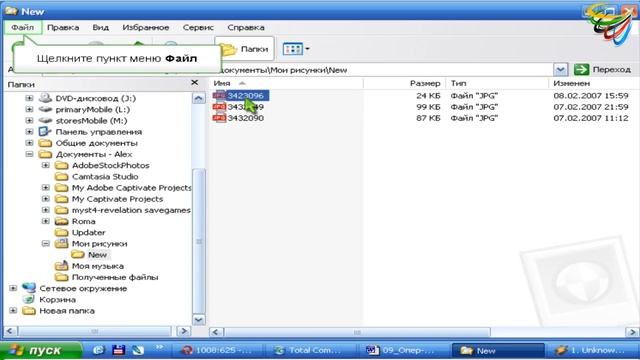640x360 pixels.
Task: Sort files by Размер column header
Action: 404,83
